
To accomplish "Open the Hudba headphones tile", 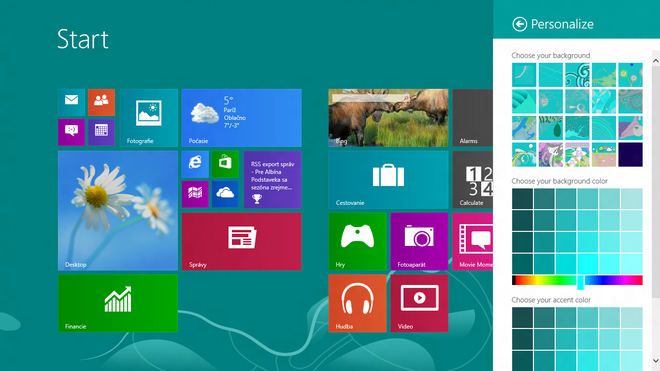I will (357, 303).
